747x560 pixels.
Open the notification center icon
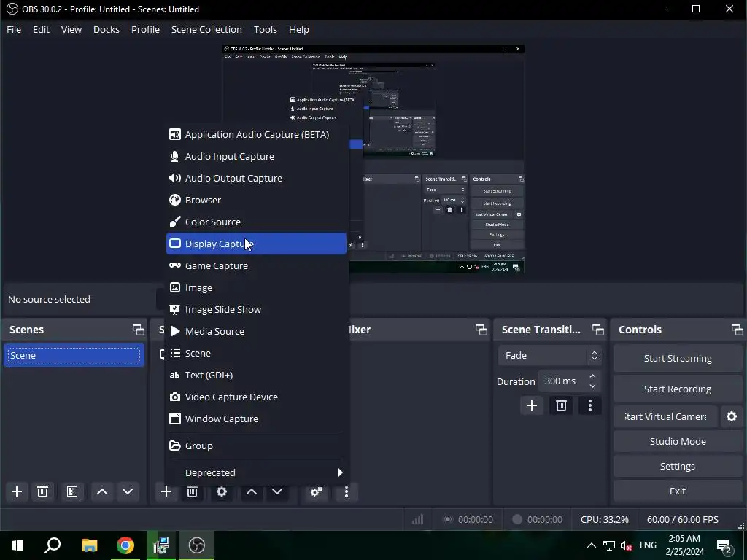click(724, 545)
